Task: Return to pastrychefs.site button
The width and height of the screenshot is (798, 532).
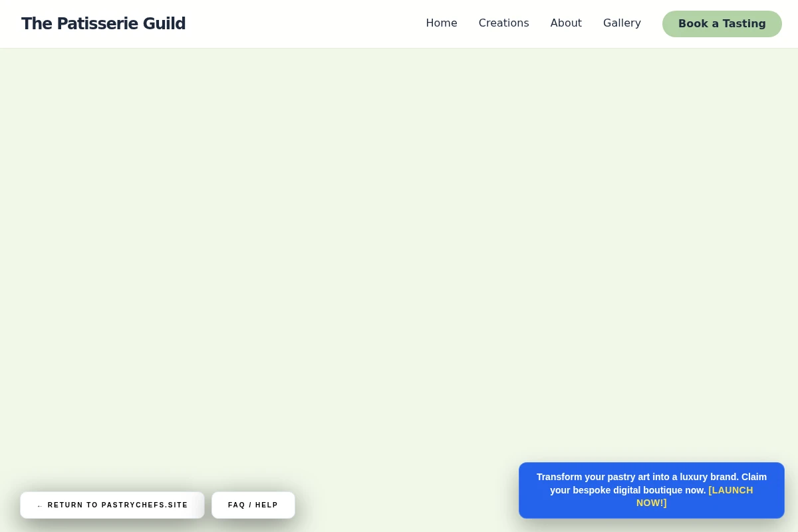Action: point(112,505)
